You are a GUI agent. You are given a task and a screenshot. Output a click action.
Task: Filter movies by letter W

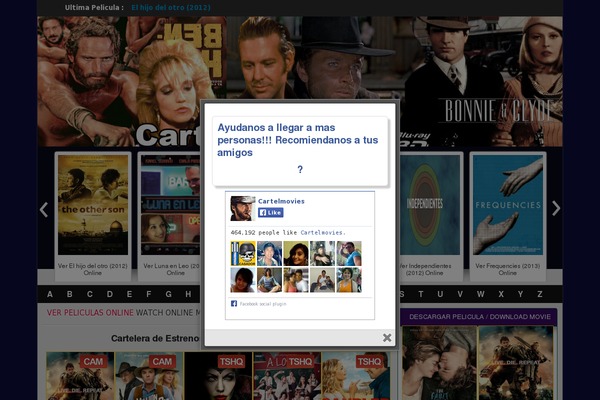(481, 294)
